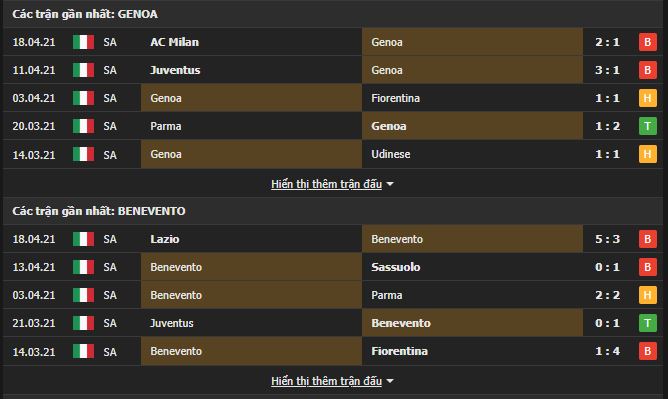668x399 pixels.
Task: Click Benevento's 'Hiển thị thêm trận đấu' link
Action: click(326, 381)
